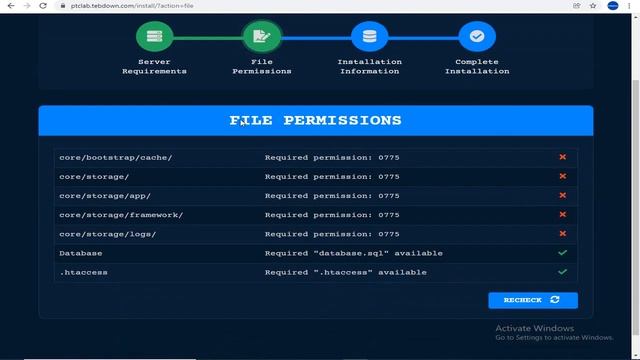Click the Complete Installation label

pyautogui.click(x=477, y=67)
